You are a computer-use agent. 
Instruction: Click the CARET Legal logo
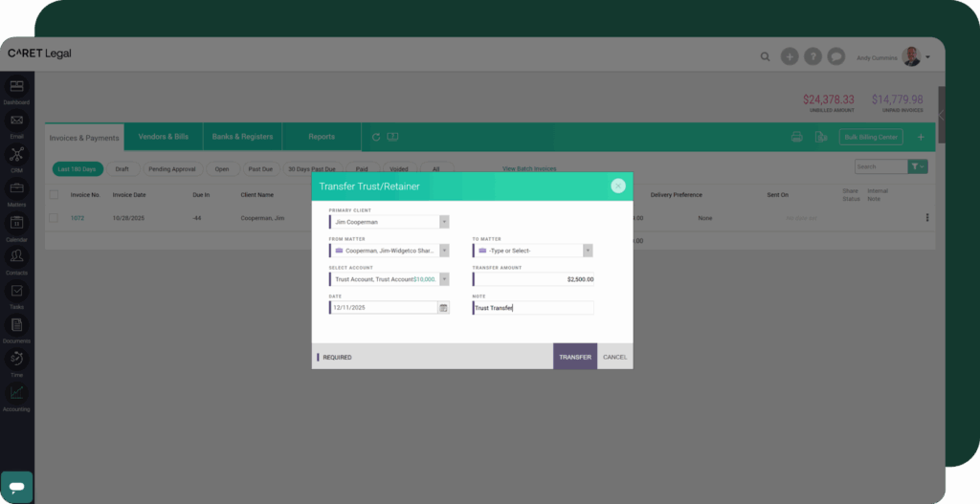(x=39, y=54)
